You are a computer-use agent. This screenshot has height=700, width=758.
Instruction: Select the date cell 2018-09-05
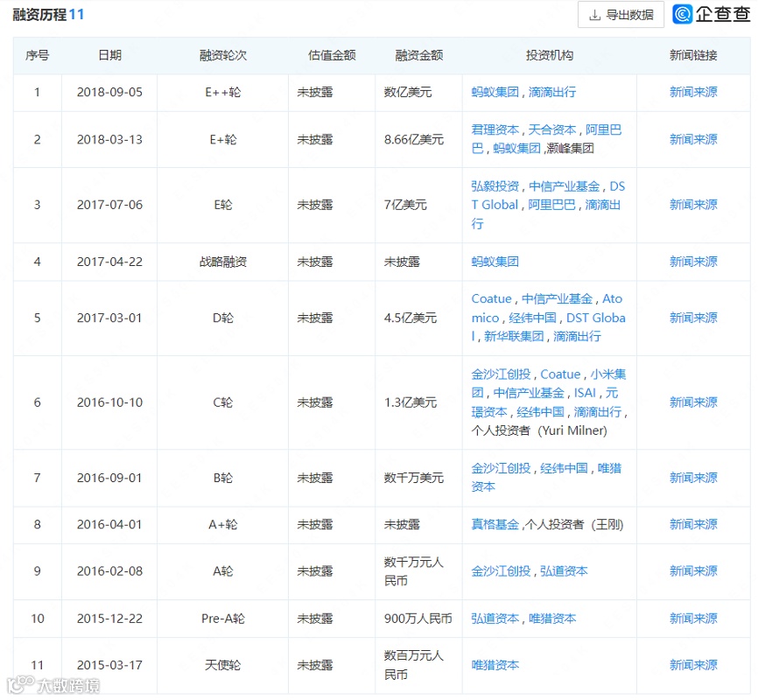tap(109, 92)
